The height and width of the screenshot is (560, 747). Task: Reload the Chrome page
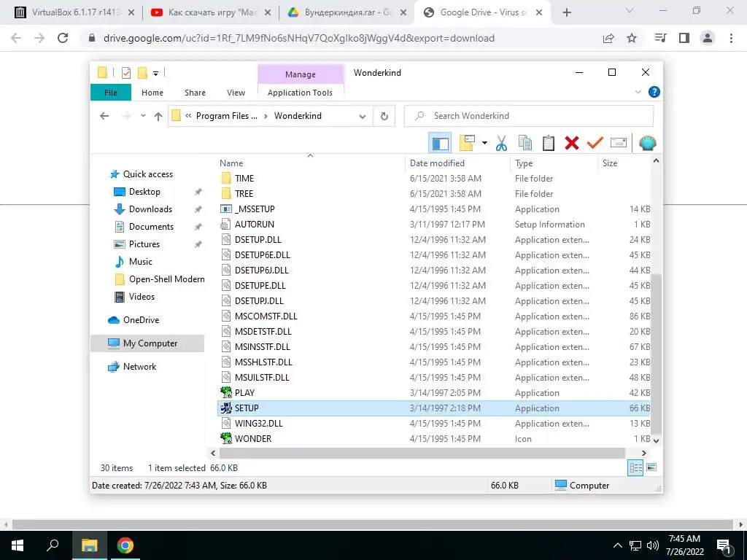click(63, 38)
